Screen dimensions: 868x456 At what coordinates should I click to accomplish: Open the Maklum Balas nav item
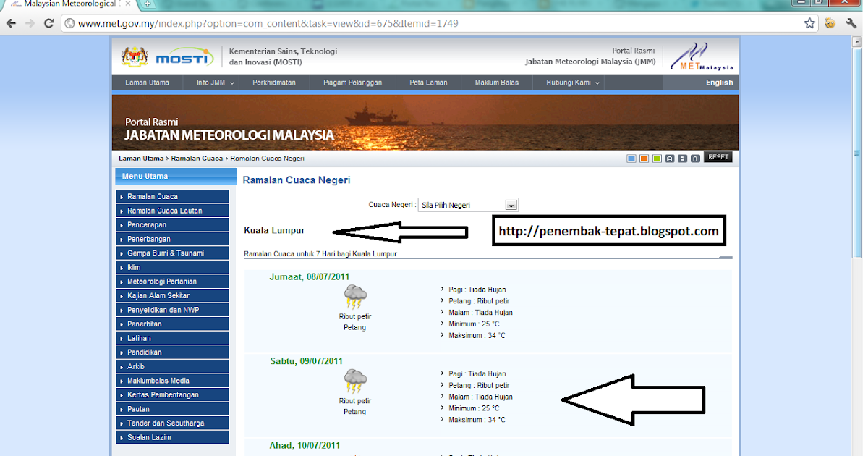click(x=497, y=83)
